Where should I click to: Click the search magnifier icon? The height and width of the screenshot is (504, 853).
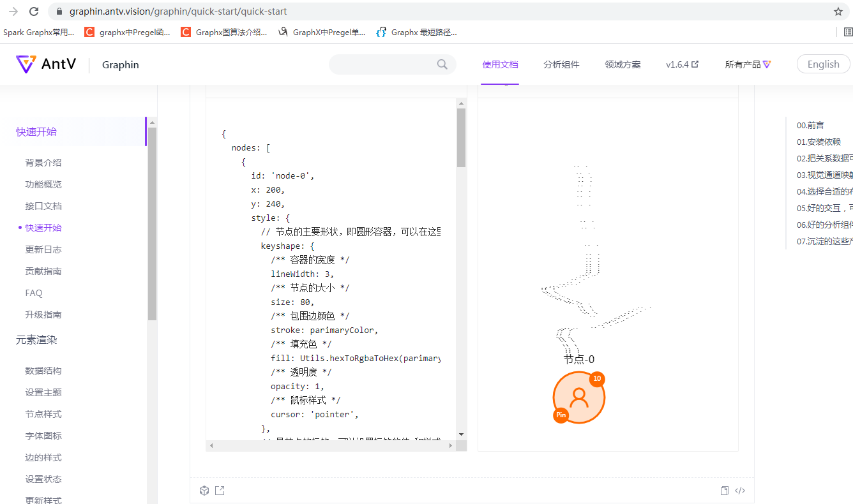(442, 64)
